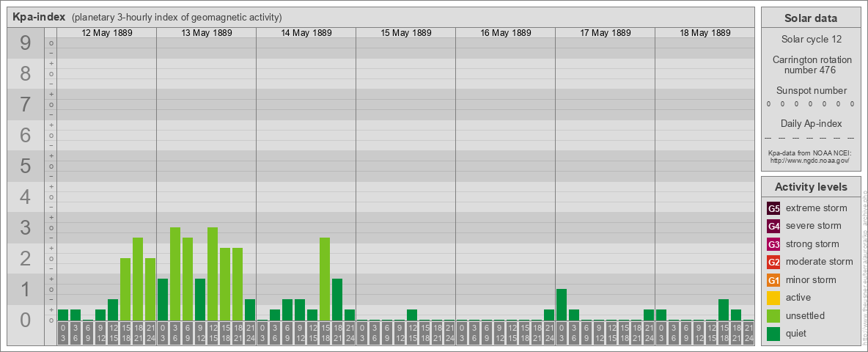The image size is (868, 352).
Task: Click the 'unsettled' legend label
Action: pos(806,316)
